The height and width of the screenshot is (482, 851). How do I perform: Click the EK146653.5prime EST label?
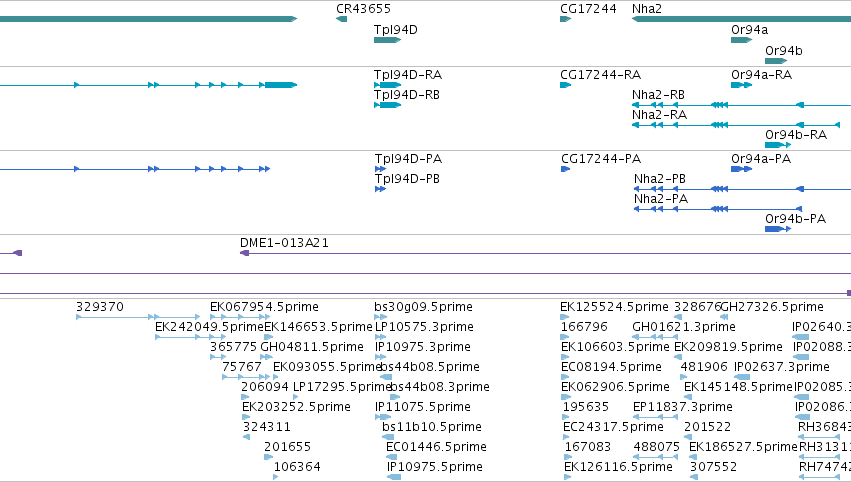click(319, 327)
